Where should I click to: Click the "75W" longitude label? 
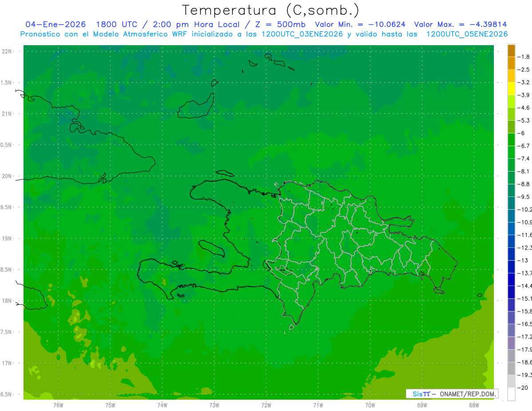110,405
